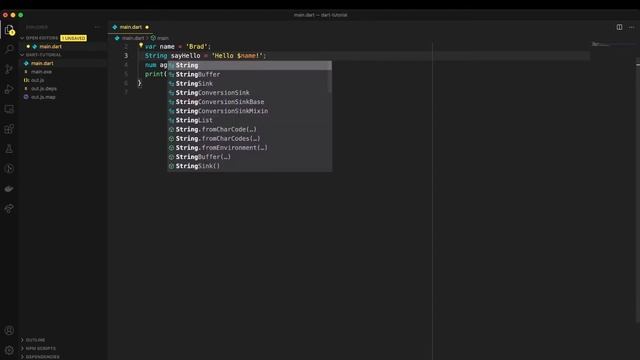Open out.js in the file tree
The image size is (640, 360).
click(x=37, y=80)
